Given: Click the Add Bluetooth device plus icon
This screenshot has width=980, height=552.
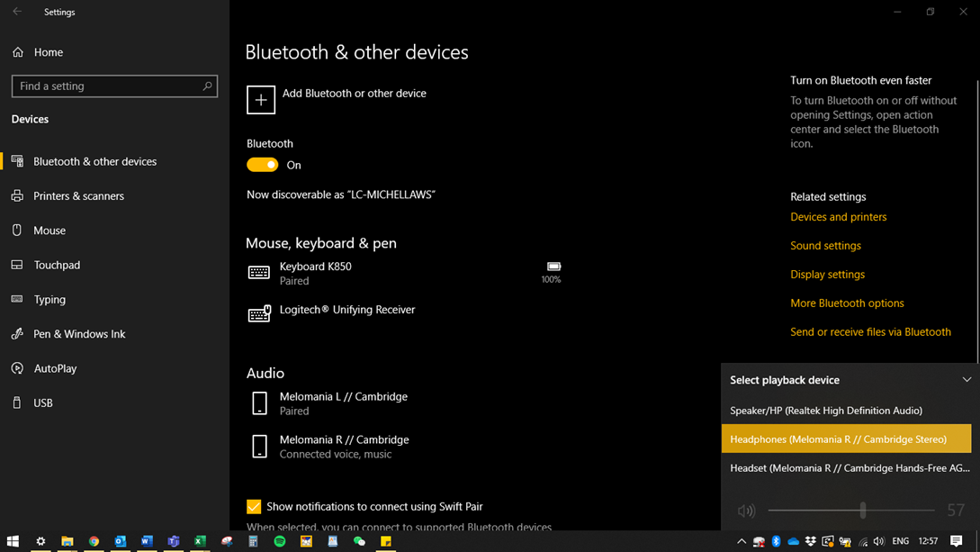Looking at the screenshot, I should pyautogui.click(x=261, y=100).
